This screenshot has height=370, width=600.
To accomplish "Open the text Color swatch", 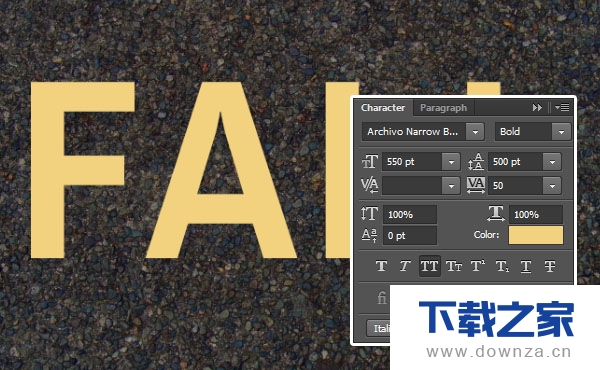I will 536,235.
